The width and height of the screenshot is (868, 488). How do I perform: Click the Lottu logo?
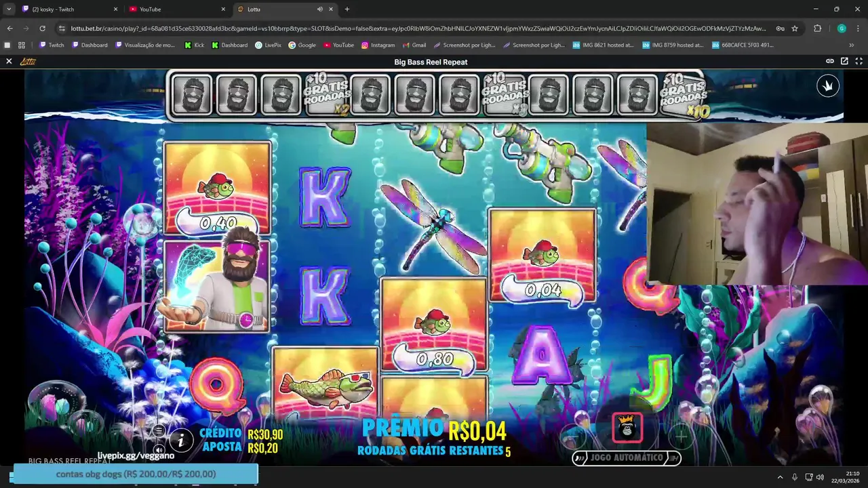click(x=28, y=62)
